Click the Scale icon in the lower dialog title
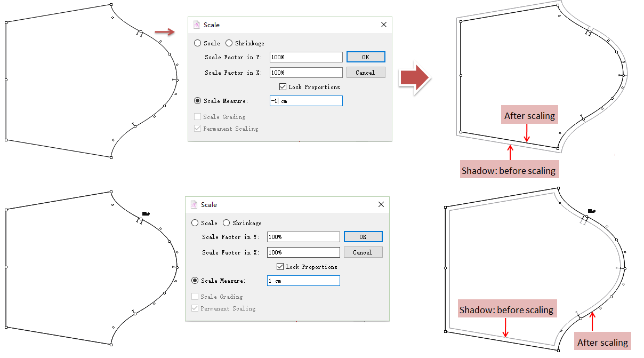Image resolution: width=644 pixels, height=358 pixels. point(194,204)
